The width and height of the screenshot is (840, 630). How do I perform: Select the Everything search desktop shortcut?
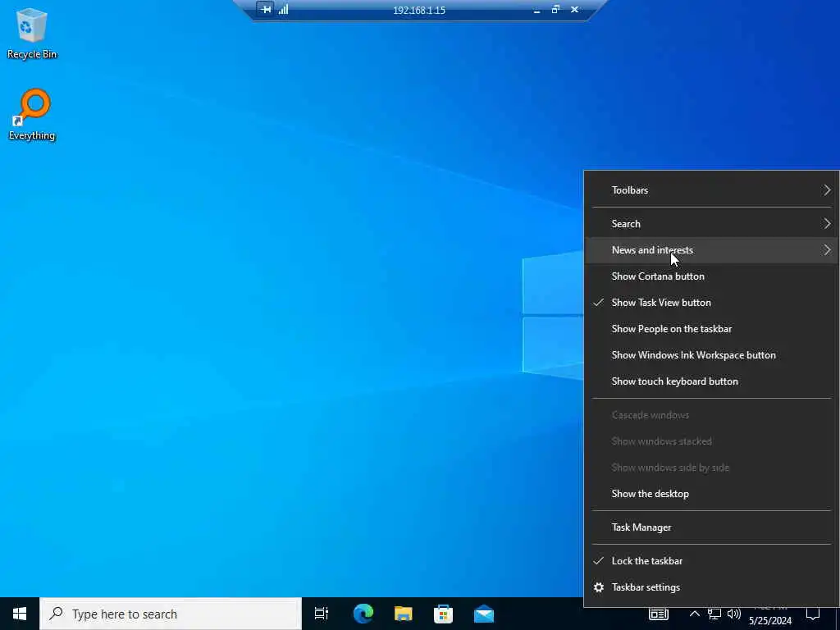[x=32, y=115]
